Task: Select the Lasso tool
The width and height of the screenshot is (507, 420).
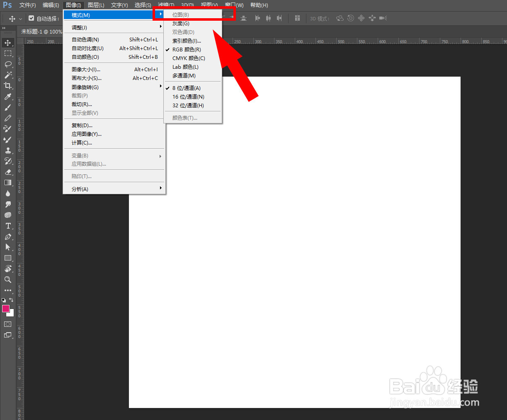Action: pyautogui.click(x=8, y=64)
